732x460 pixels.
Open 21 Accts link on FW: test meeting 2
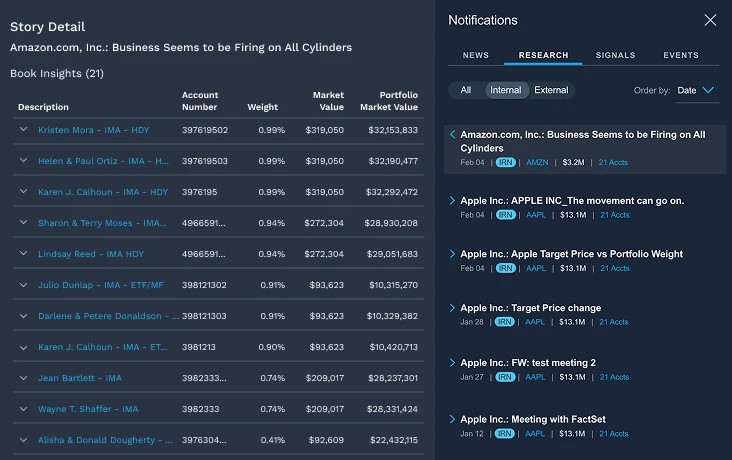pyautogui.click(x=614, y=377)
